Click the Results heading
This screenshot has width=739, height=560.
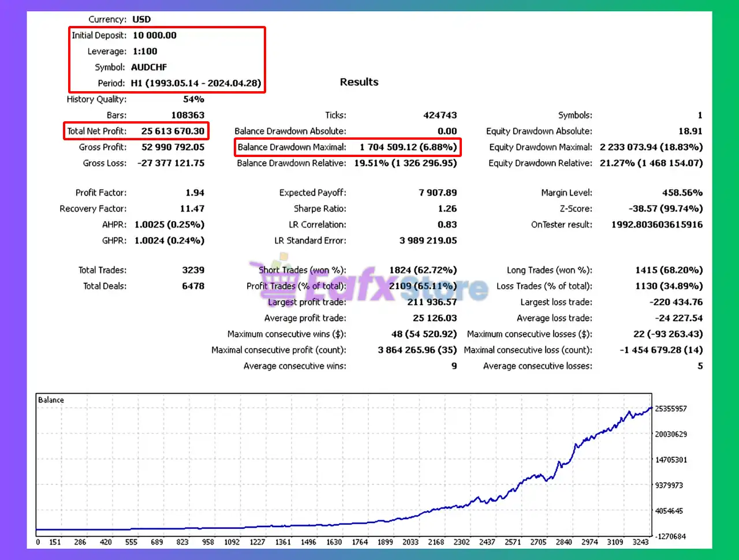[359, 82]
